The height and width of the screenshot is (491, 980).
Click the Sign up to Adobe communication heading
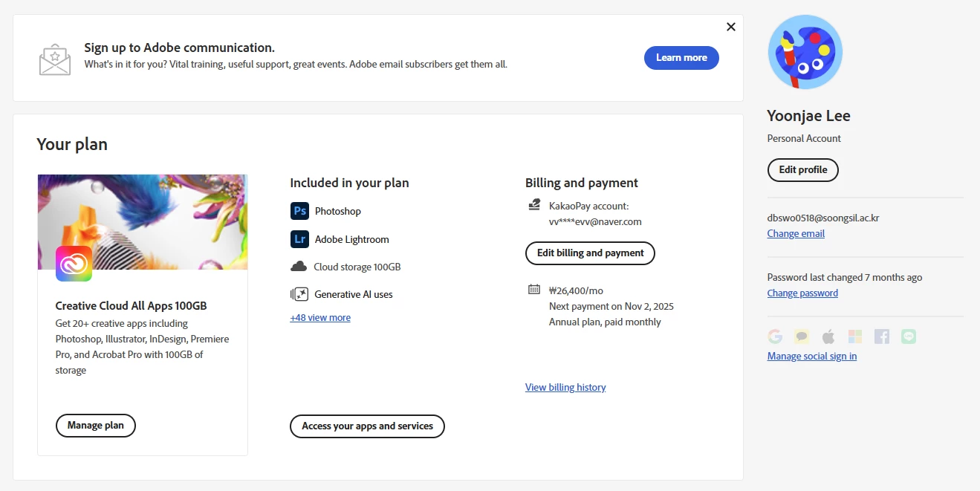pyautogui.click(x=179, y=48)
